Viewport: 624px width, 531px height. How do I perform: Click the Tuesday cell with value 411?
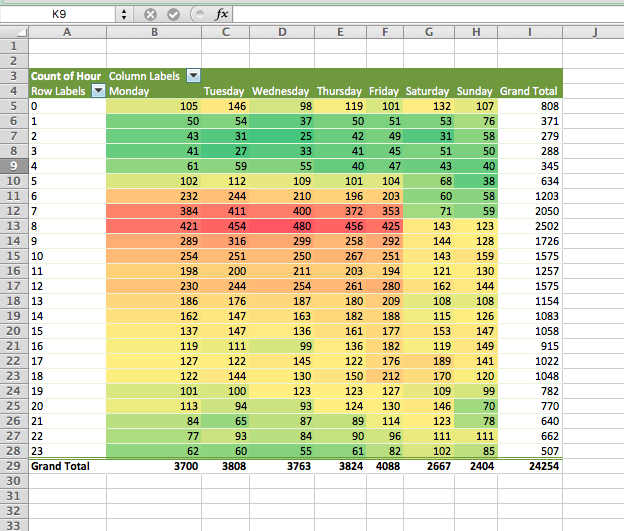[226, 211]
